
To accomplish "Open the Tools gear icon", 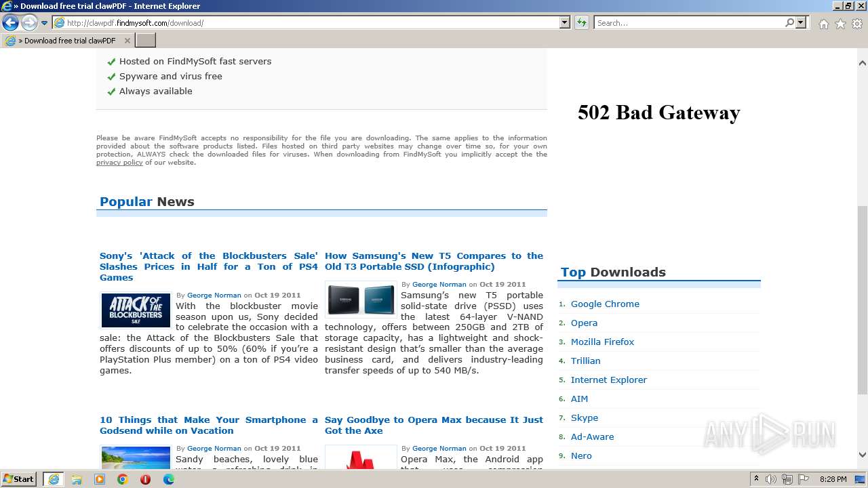I will tap(857, 24).
